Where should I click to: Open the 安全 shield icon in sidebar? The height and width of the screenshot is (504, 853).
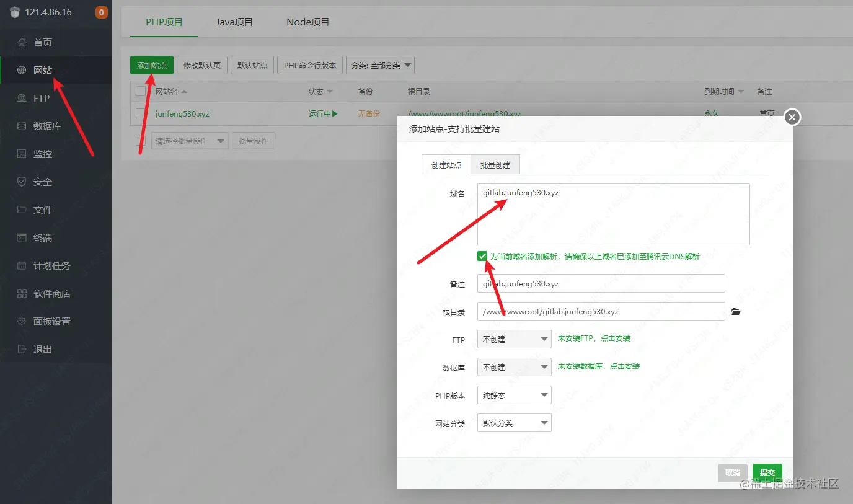coord(22,182)
